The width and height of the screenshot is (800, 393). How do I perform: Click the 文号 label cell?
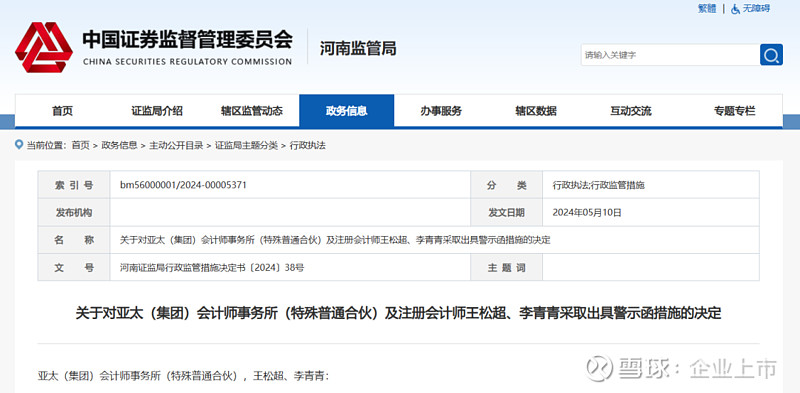pyautogui.click(x=74, y=267)
